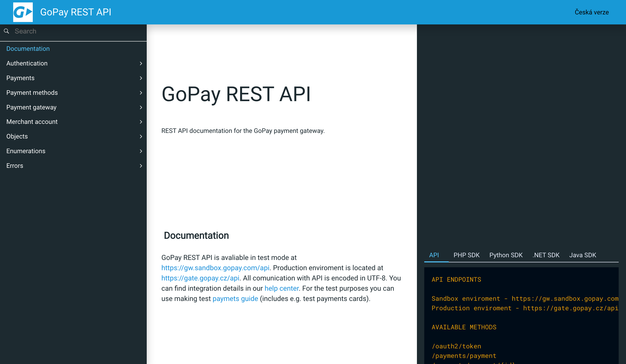This screenshot has height=364, width=626.
Task: Select the API code tab
Action: pyautogui.click(x=434, y=255)
